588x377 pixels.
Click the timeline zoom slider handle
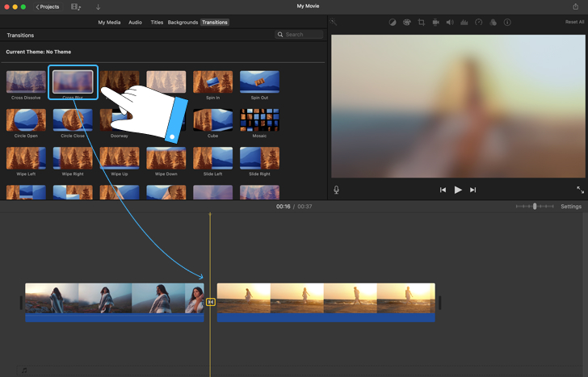535,206
